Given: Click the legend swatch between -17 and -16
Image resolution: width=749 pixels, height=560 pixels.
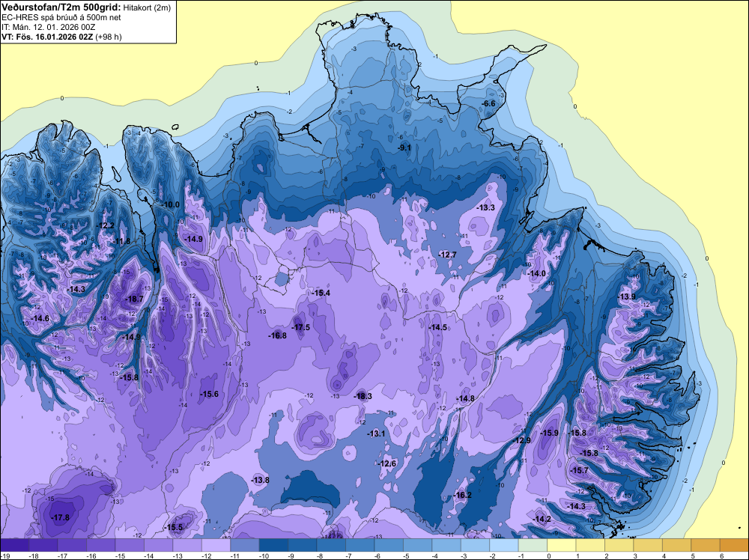Looking at the screenshot, I should tap(72, 545).
